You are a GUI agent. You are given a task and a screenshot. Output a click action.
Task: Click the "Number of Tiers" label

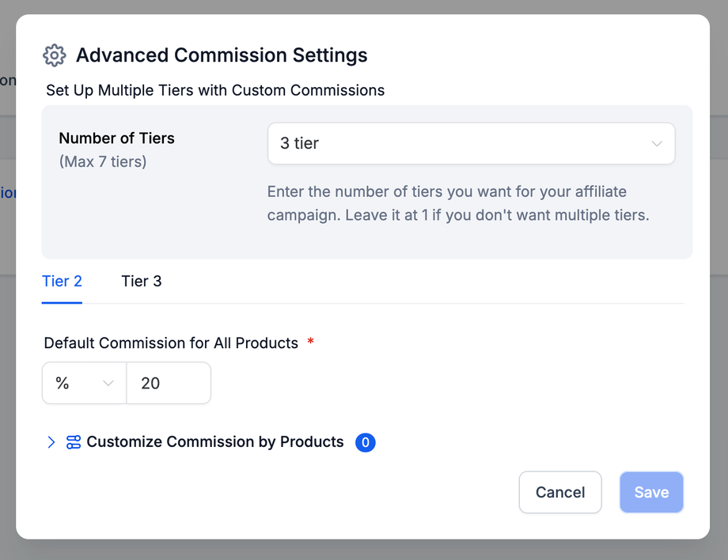pos(116,138)
